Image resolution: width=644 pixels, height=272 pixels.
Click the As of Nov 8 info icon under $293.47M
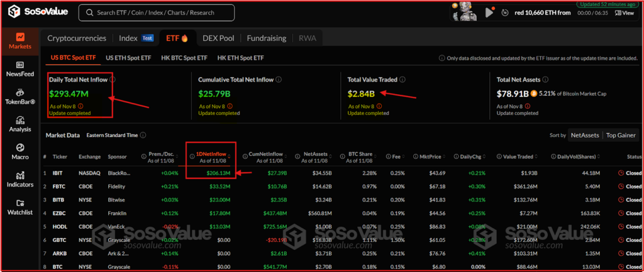tap(80, 106)
